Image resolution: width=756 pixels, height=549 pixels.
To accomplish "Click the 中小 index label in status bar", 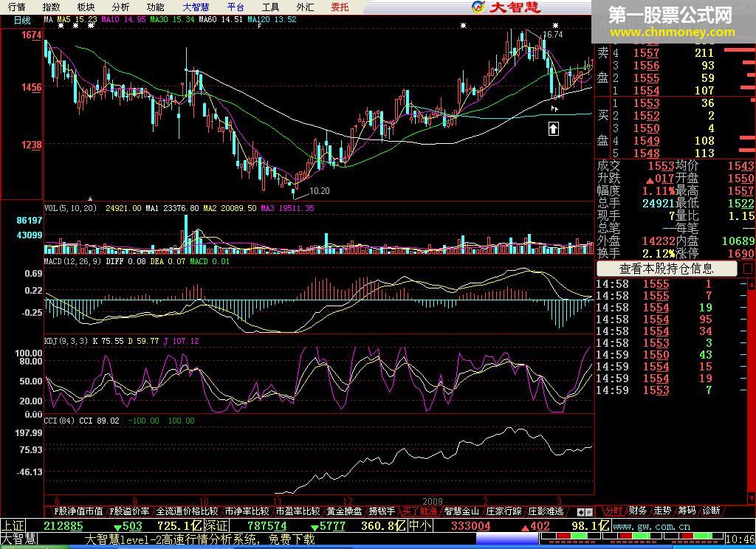I will [x=420, y=525].
